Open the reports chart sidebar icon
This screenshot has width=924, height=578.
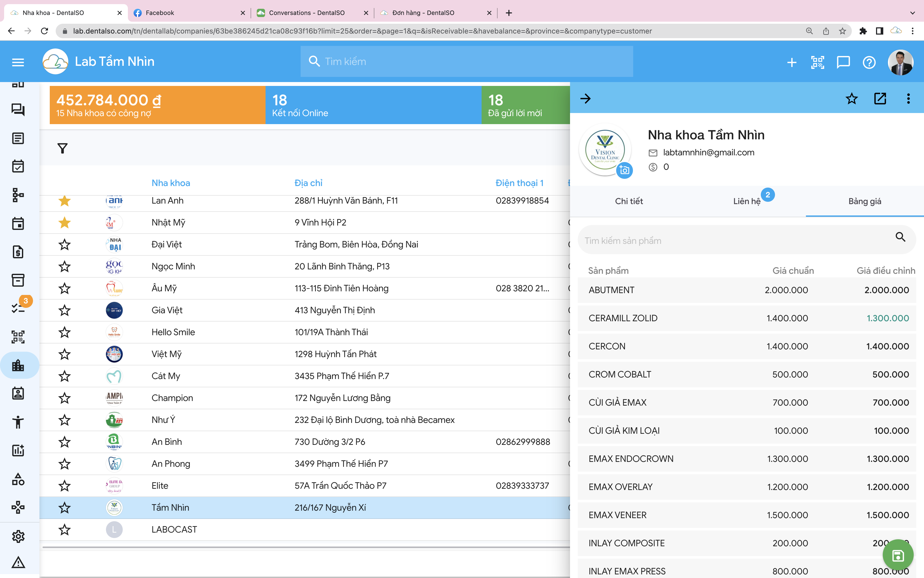pyautogui.click(x=18, y=450)
